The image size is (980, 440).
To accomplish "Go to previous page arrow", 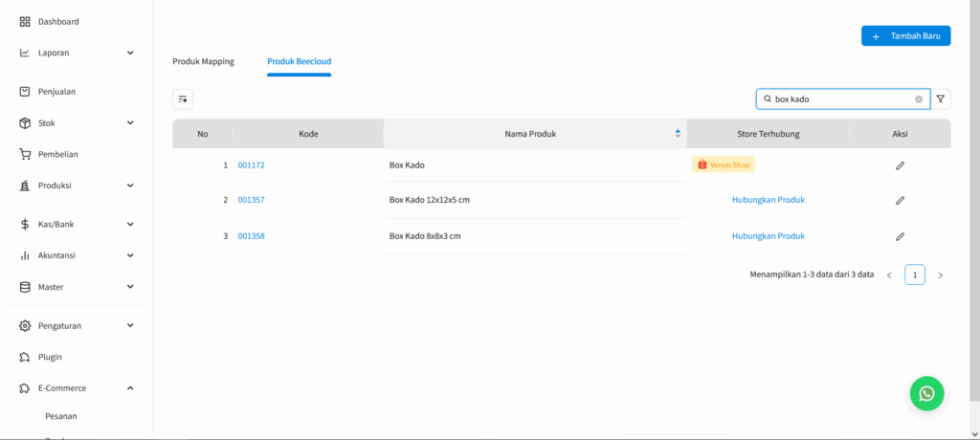I will pos(889,275).
